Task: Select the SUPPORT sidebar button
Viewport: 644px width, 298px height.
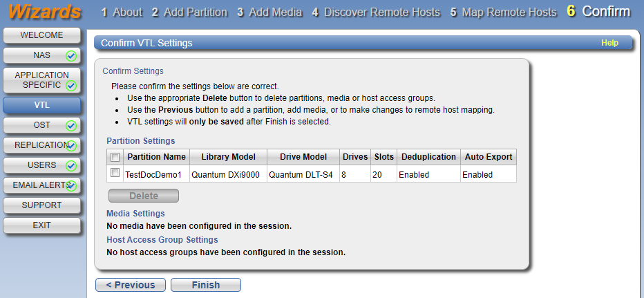Action: coord(42,205)
